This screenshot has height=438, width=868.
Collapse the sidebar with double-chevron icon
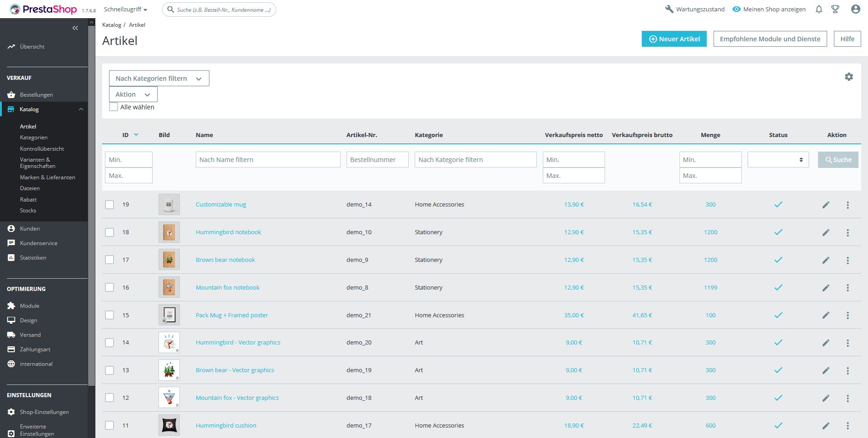click(75, 28)
